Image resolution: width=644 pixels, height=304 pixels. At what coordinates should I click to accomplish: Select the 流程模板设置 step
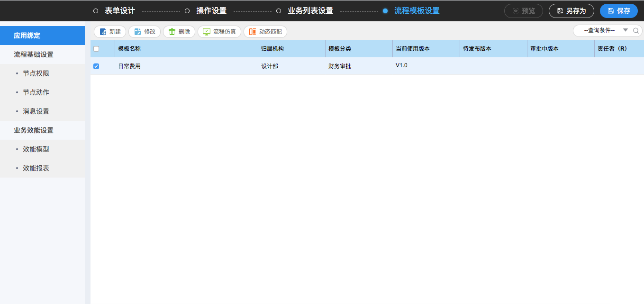pos(417,11)
